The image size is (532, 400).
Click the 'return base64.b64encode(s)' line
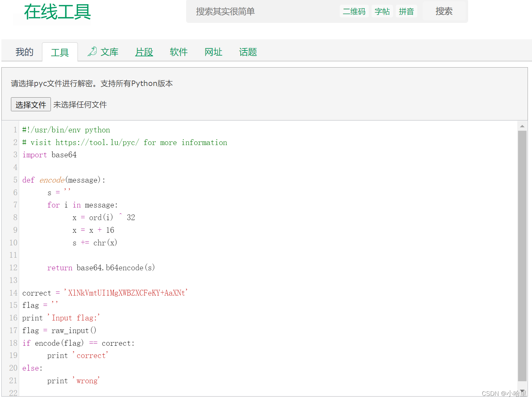(101, 268)
